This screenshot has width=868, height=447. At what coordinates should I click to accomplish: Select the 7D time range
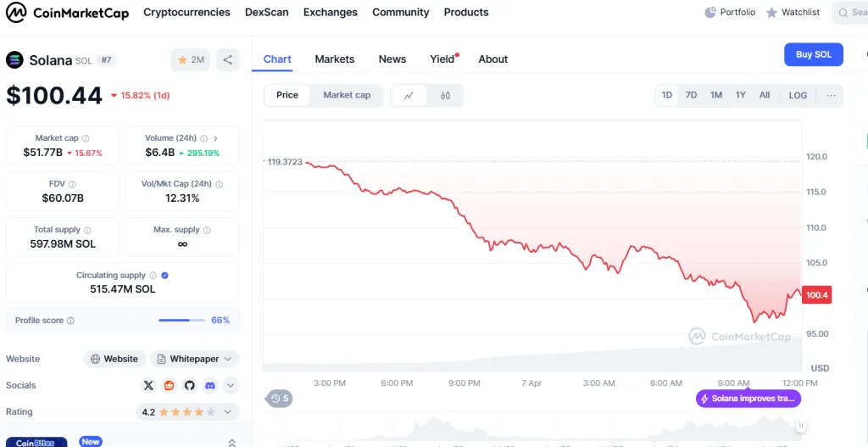click(691, 95)
